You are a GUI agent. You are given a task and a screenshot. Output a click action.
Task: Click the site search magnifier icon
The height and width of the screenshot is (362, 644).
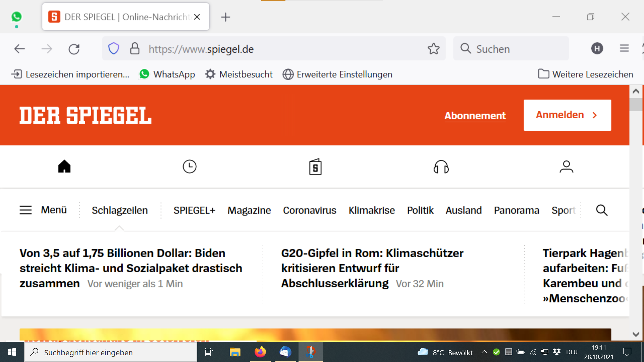[x=602, y=210]
